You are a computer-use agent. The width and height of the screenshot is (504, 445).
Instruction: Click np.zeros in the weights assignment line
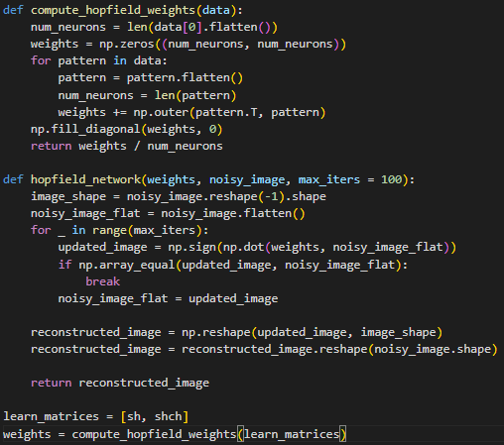click(127, 44)
